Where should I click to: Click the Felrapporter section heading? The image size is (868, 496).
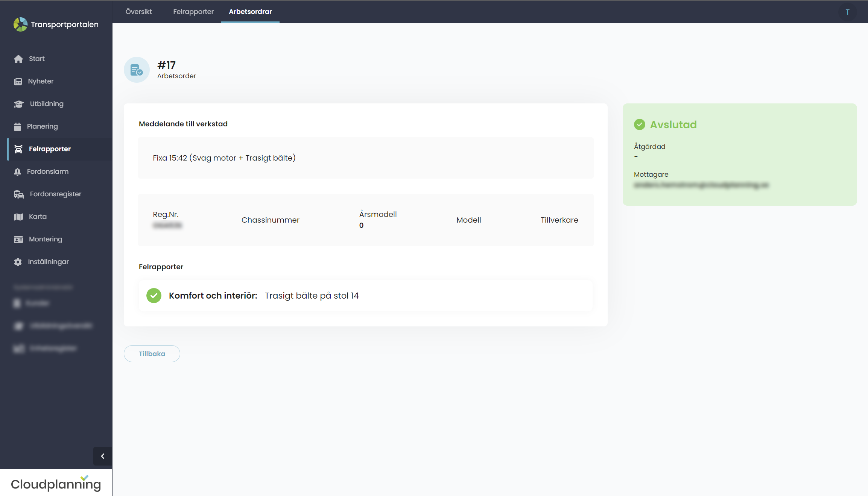coord(161,267)
